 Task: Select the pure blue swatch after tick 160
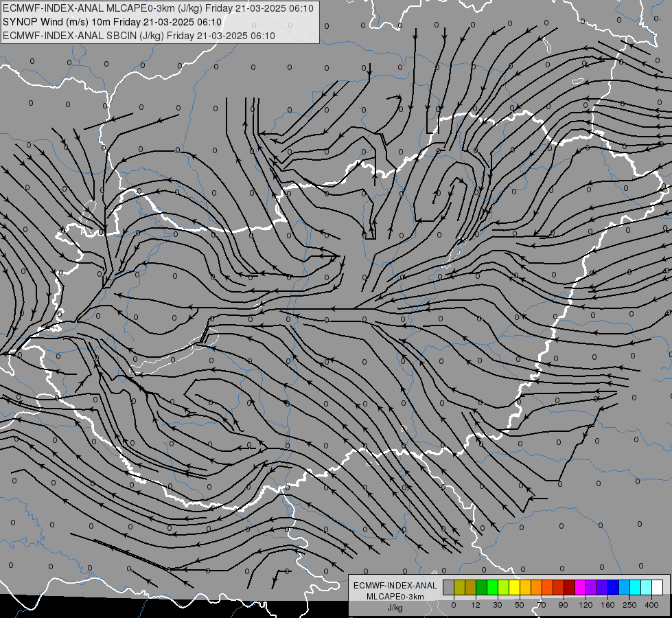(x=613, y=588)
